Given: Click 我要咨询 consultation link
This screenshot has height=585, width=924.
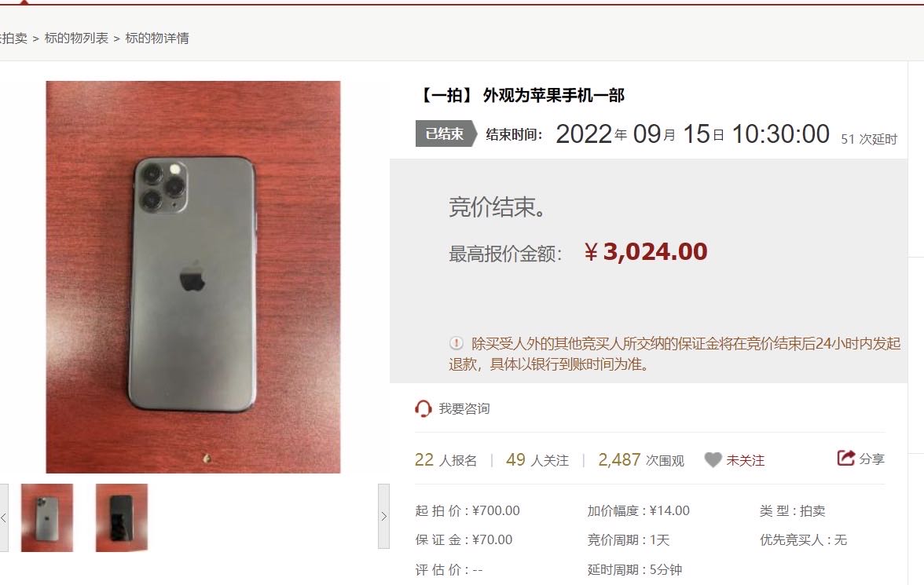Looking at the screenshot, I should click(x=464, y=409).
